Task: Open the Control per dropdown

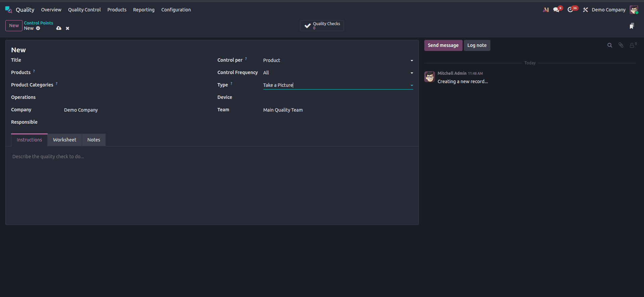Action: (338, 60)
